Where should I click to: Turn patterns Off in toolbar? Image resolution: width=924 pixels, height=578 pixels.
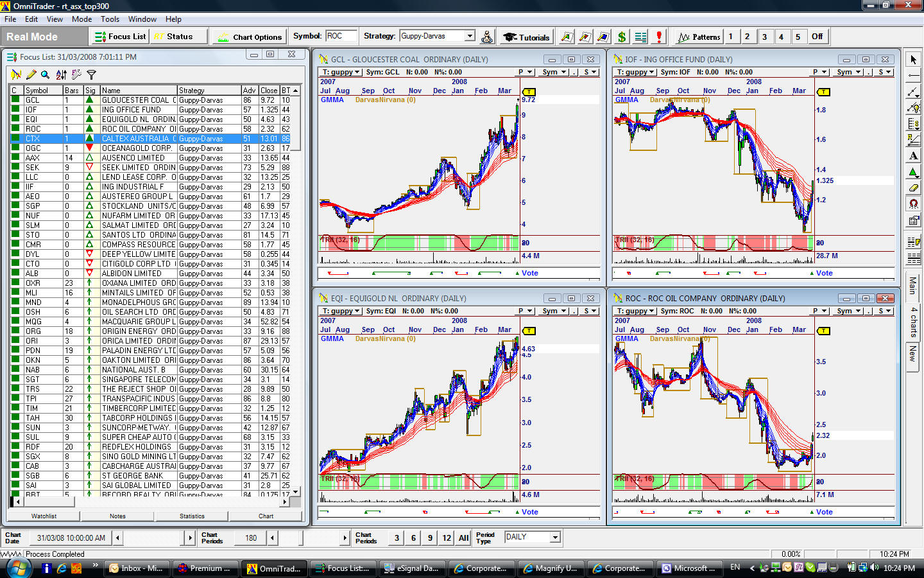coord(817,37)
